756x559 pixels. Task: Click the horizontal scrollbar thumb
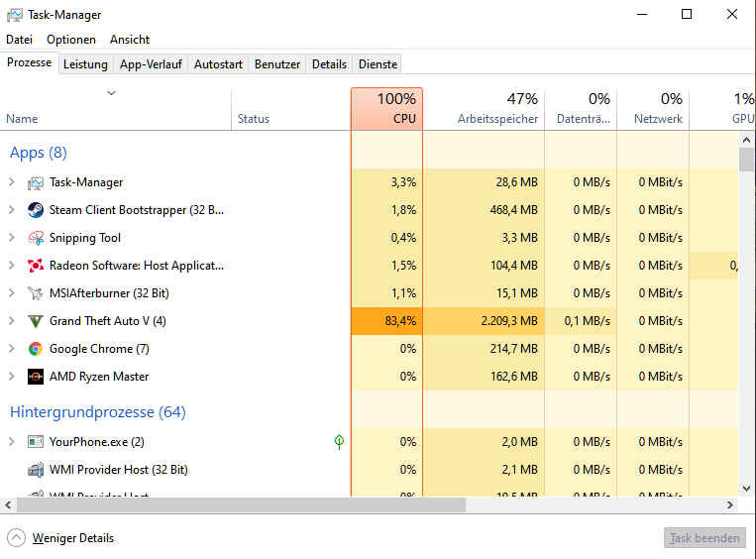tap(241, 504)
